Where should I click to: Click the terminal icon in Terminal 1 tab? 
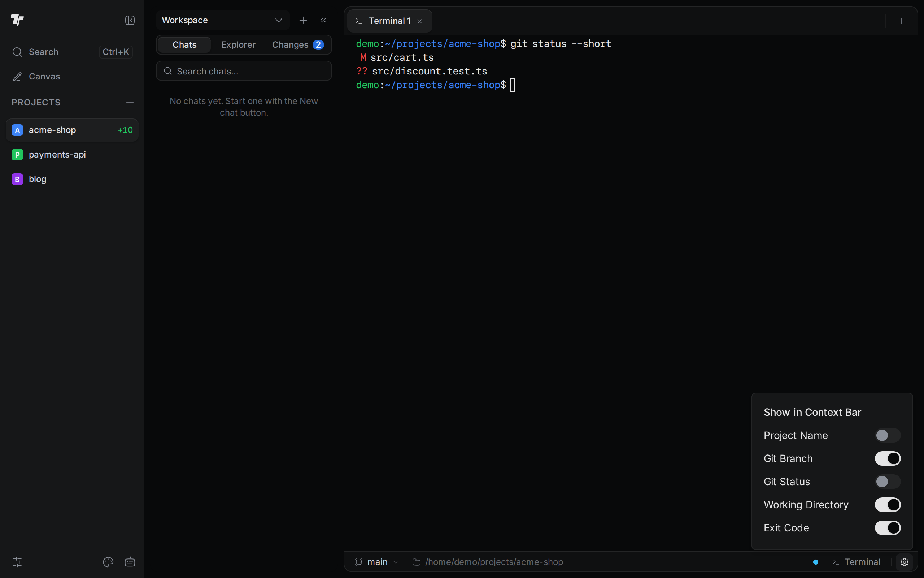358,21
